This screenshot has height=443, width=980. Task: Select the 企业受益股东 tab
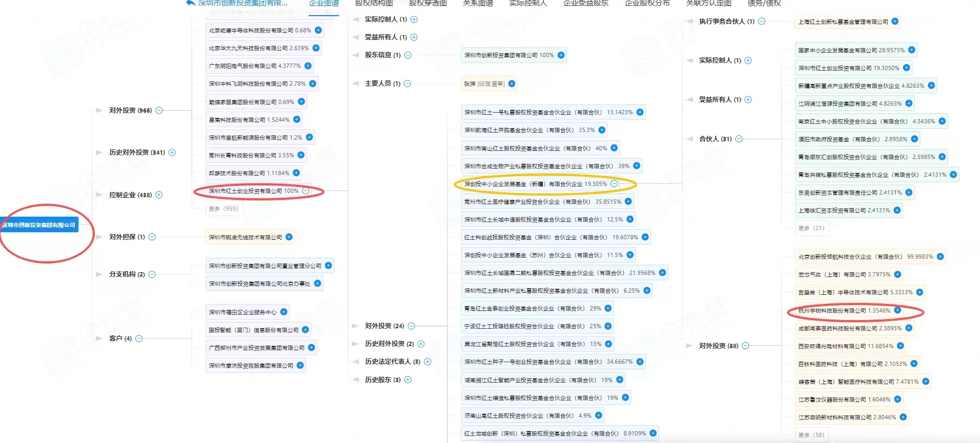coord(586,3)
